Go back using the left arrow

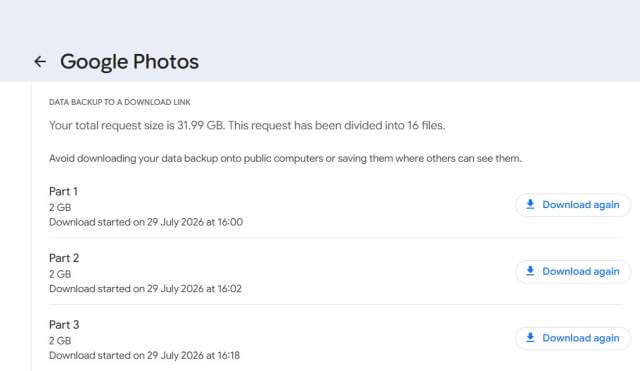tap(40, 62)
